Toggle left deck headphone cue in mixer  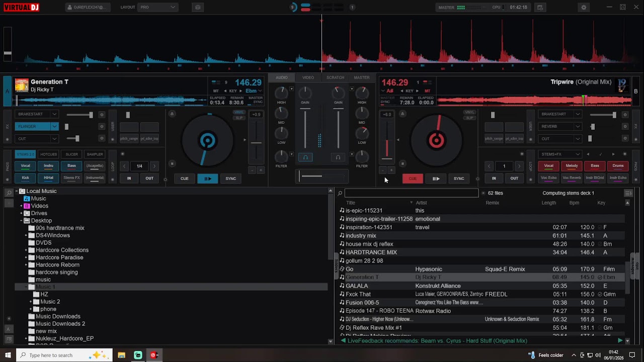pos(305,157)
